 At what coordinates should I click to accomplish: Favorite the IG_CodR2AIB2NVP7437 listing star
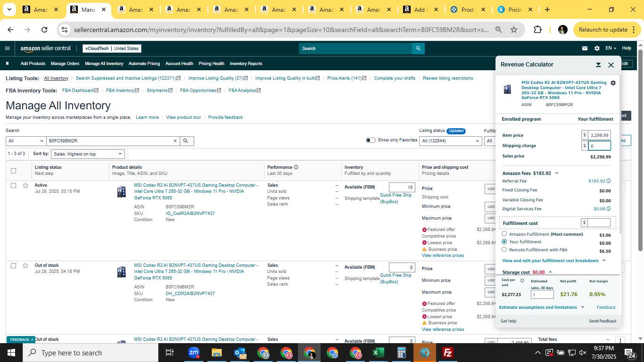pyautogui.click(x=25, y=185)
